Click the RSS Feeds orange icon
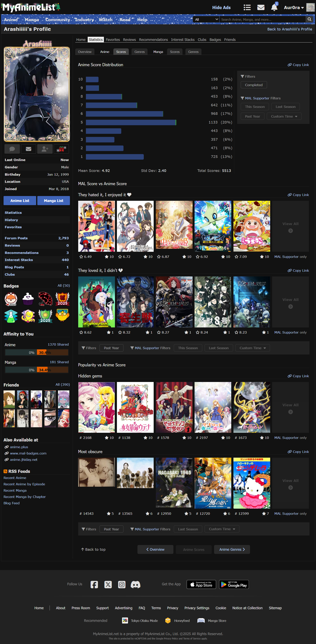This screenshot has width=316, height=644. pyautogui.click(x=5, y=471)
